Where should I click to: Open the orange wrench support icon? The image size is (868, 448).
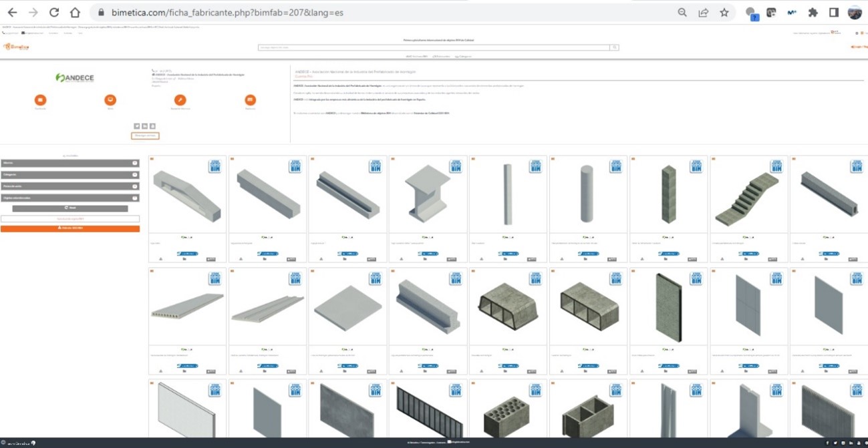180,99
